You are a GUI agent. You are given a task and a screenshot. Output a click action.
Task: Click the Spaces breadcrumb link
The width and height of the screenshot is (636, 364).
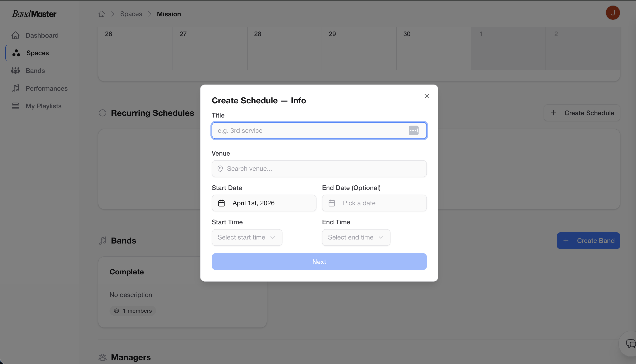point(131,14)
